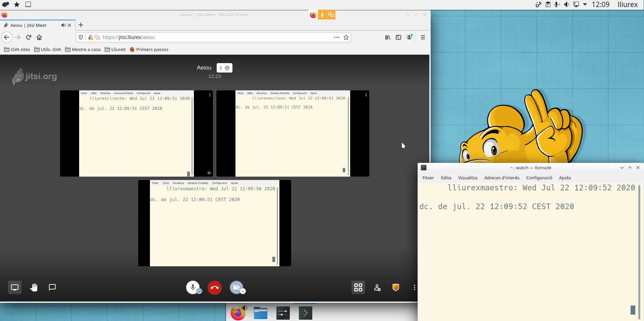644x321 pixels.
Task: Open participant count badge showing 3
Action: (x=224, y=68)
